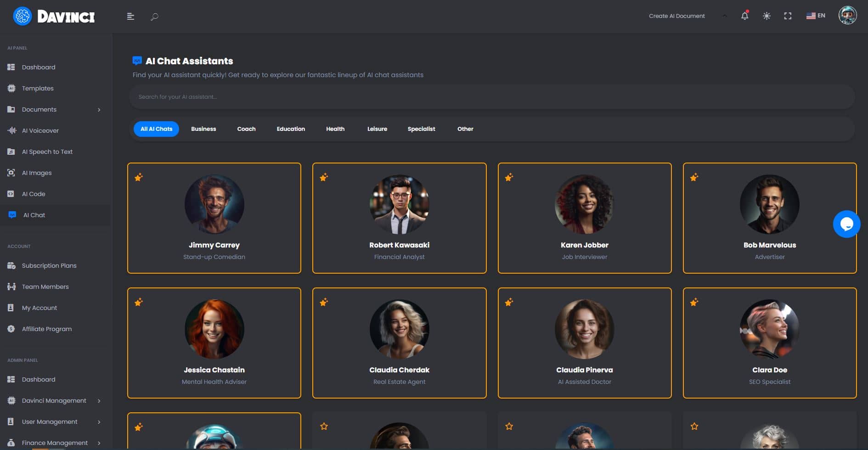868x450 pixels.
Task: Click the AI Code icon
Action: [x=11, y=194]
